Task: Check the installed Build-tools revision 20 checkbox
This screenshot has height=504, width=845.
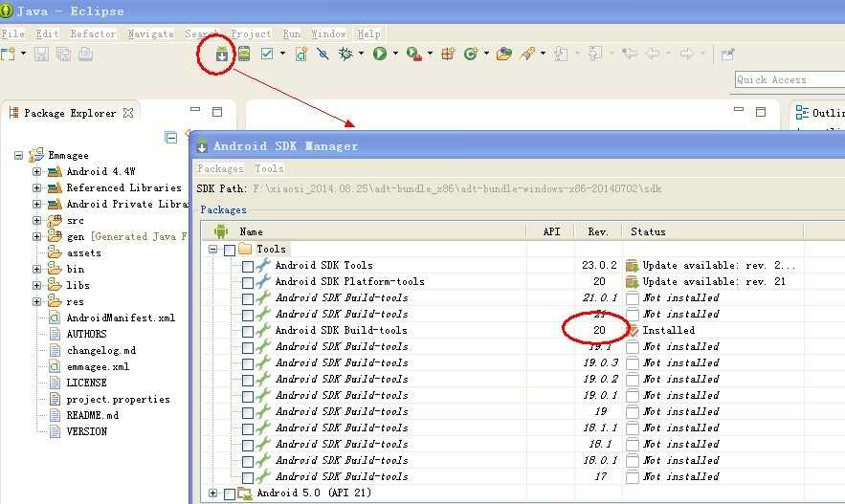Action: coord(248,331)
